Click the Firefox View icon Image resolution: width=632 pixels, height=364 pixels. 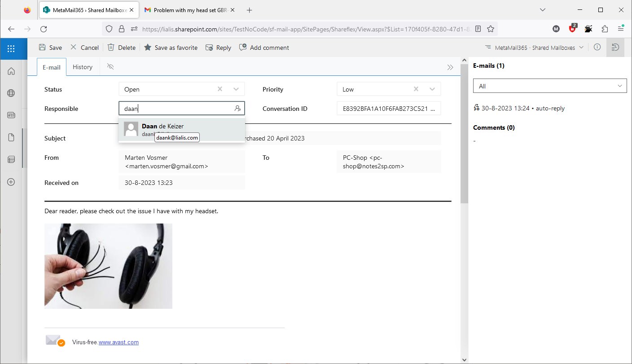pyautogui.click(x=27, y=10)
